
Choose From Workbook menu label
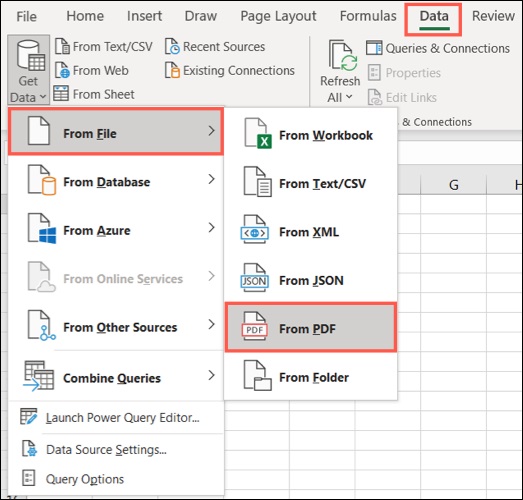tap(326, 135)
